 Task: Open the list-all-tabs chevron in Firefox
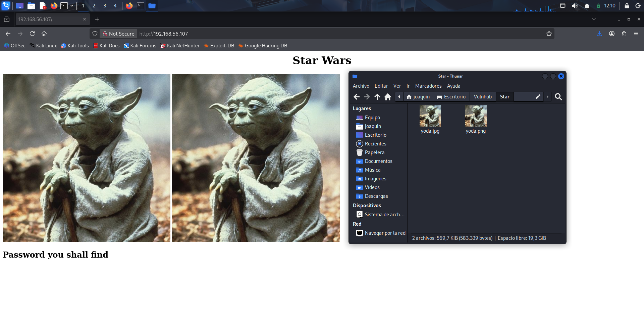pyautogui.click(x=594, y=19)
